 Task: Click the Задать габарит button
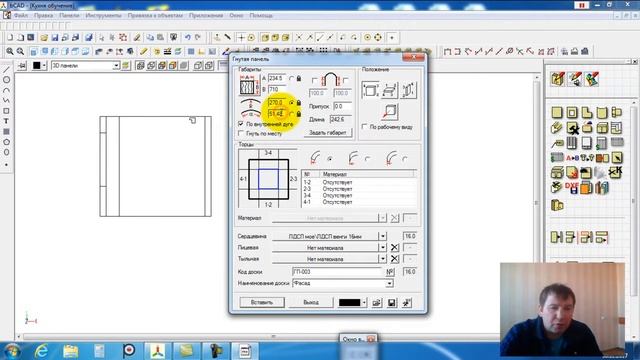click(328, 133)
